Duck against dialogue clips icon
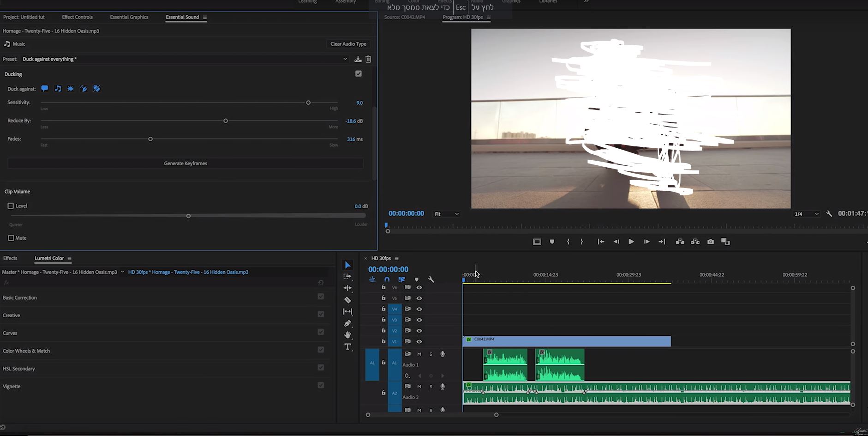The width and height of the screenshot is (868, 436). (45, 89)
